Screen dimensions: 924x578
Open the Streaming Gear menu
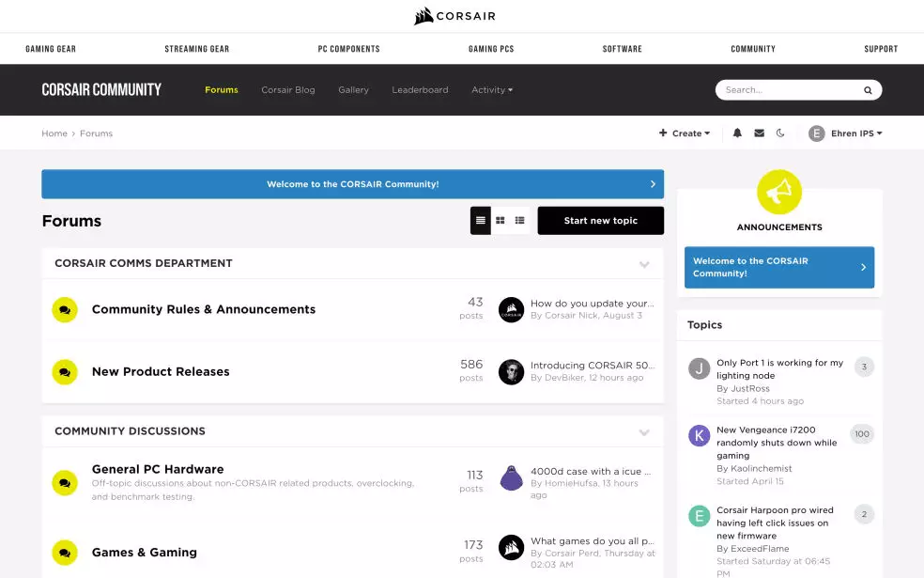coord(197,49)
